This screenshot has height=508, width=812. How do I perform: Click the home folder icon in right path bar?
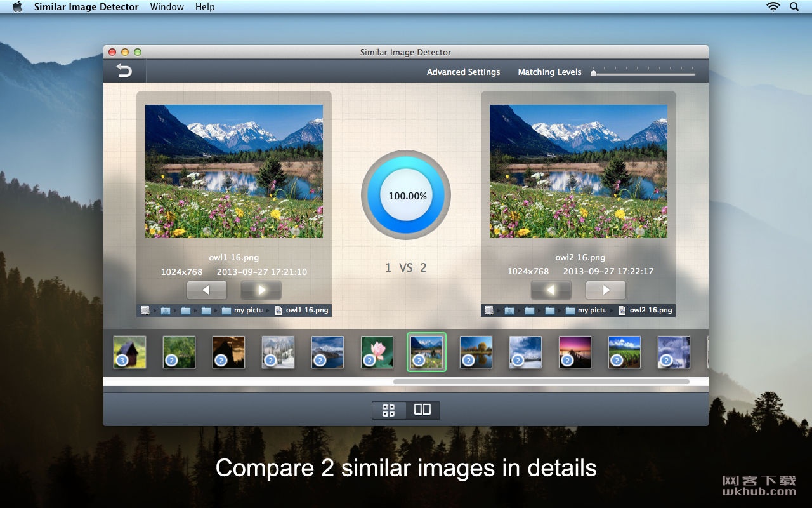(509, 310)
